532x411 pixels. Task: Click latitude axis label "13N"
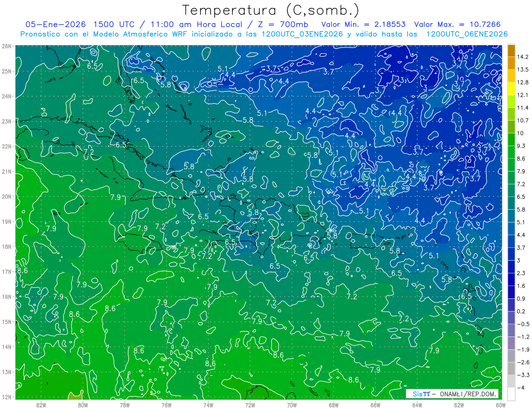pos(7,372)
